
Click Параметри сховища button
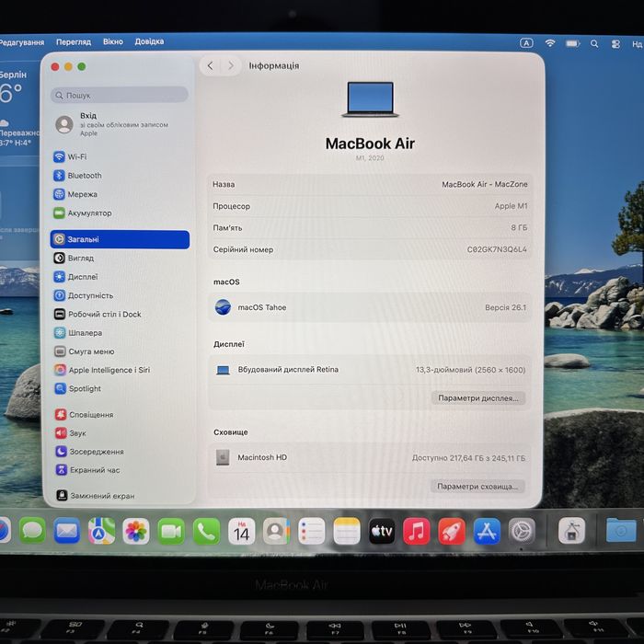477,487
